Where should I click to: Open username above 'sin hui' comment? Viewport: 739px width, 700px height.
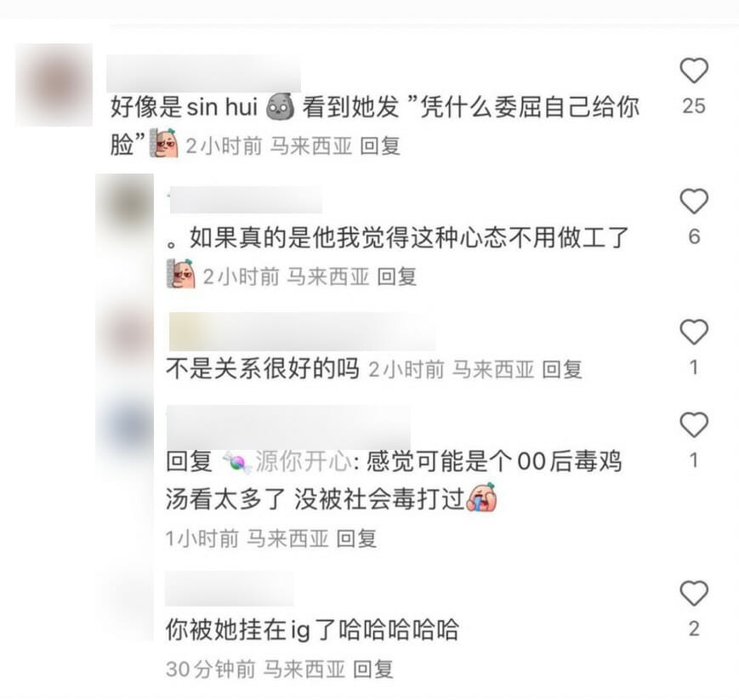coord(203,73)
